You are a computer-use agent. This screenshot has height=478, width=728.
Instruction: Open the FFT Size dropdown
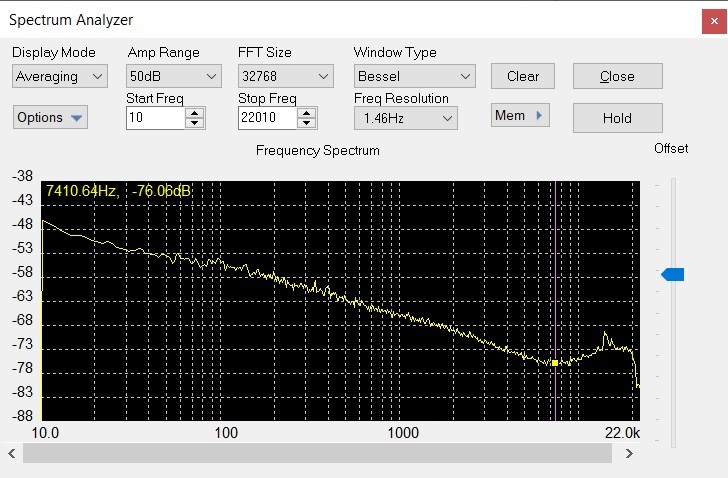pyautogui.click(x=285, y=76)
